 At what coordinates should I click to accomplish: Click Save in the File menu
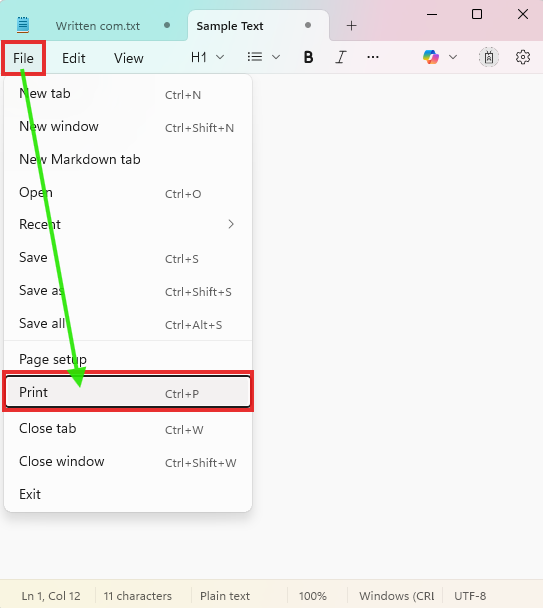pos(128,258)
